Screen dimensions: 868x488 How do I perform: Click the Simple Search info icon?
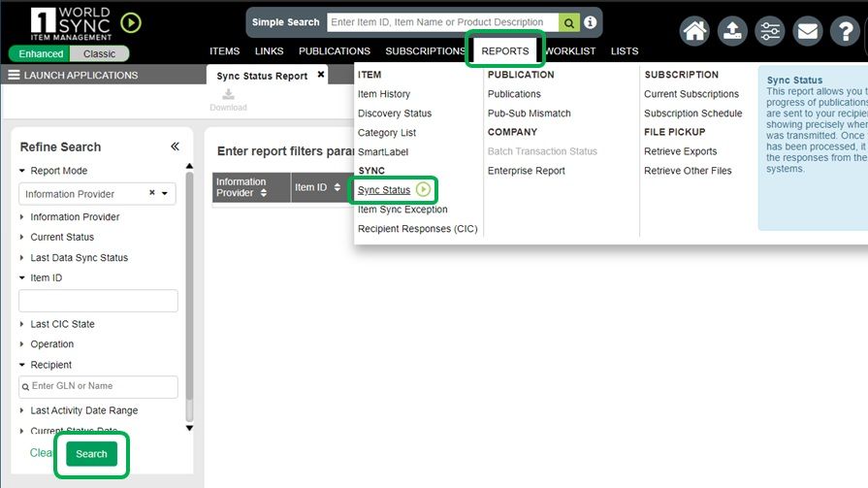click(590, 22)
